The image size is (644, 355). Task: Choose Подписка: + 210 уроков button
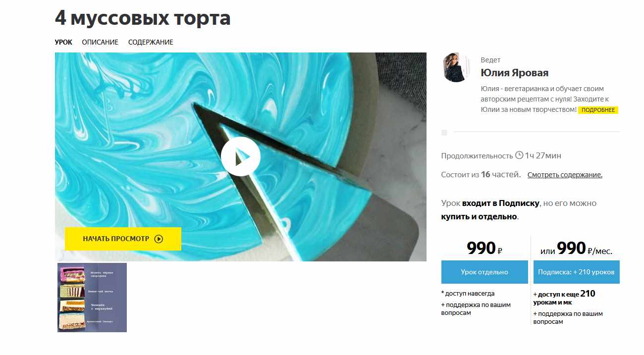point(576,272)
